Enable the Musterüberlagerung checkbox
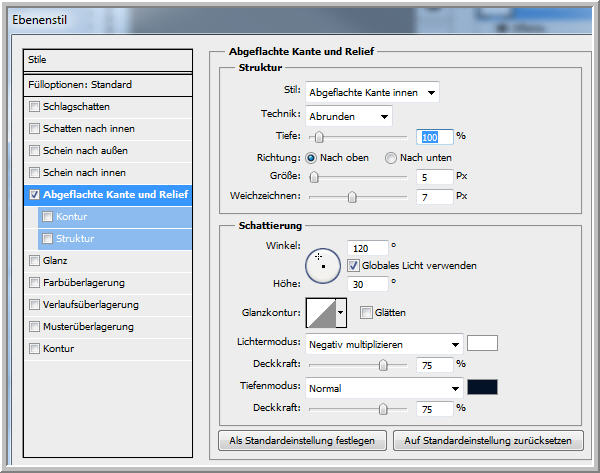This screenshot has width=600, height=473. (34, 326)
